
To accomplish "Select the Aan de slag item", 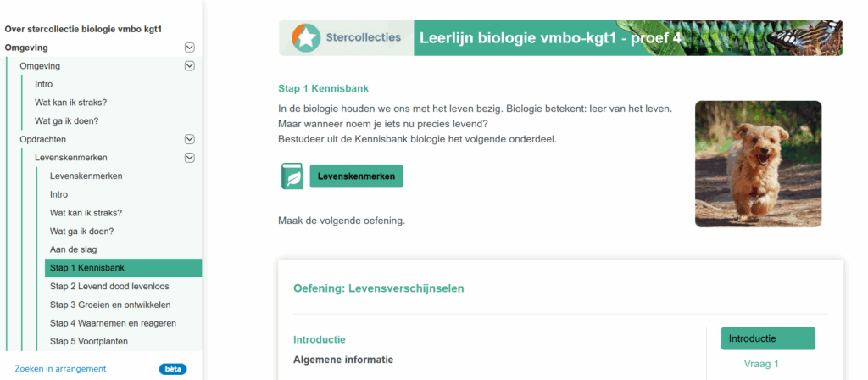I will point(75,249).
